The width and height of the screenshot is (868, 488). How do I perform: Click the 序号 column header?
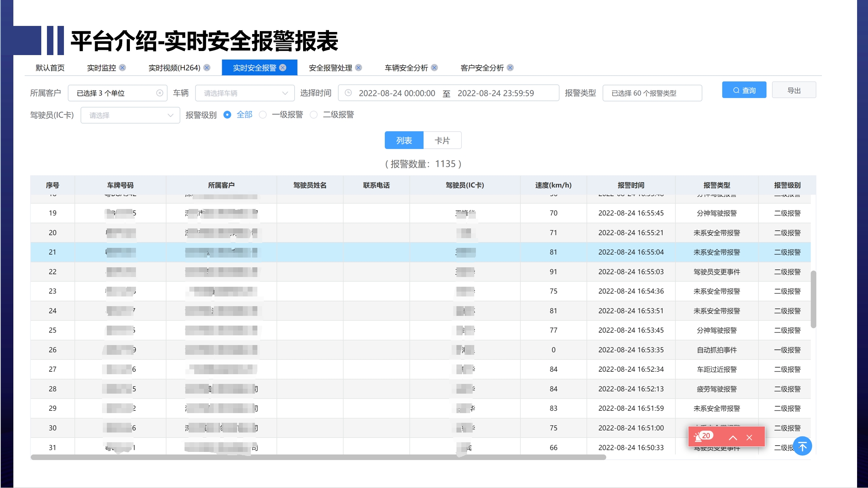point(53,185)
